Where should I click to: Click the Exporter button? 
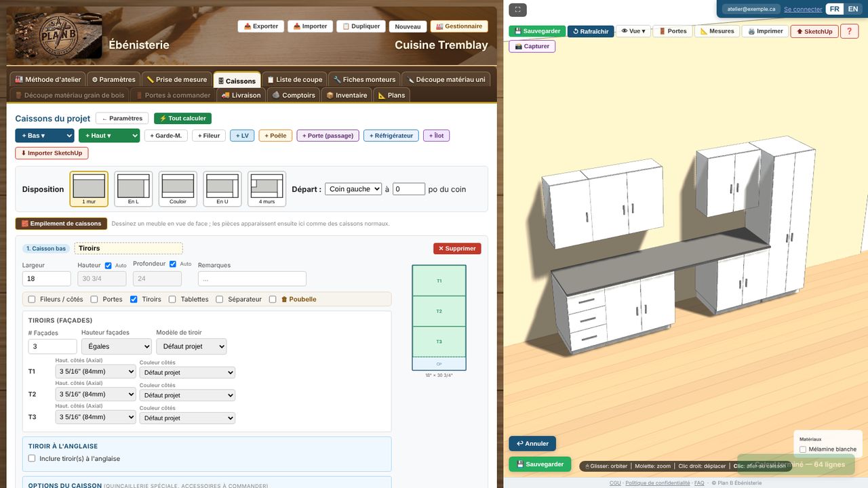coord(261,26)
